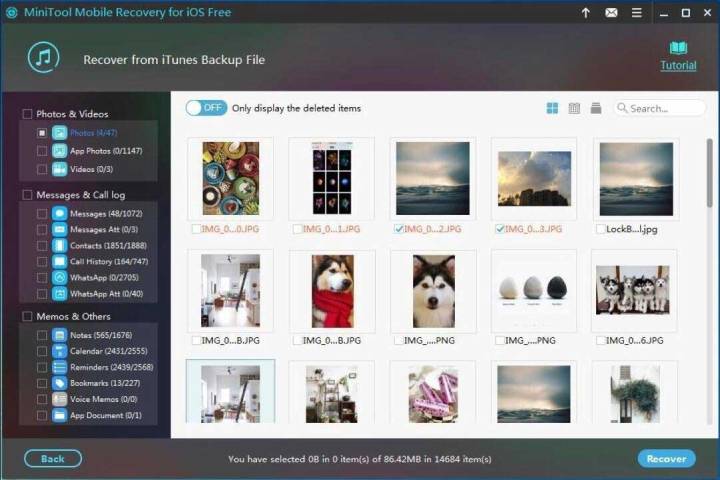
Task: Select the pink candy photo thumbnail
Action: [x=433, y=395]
